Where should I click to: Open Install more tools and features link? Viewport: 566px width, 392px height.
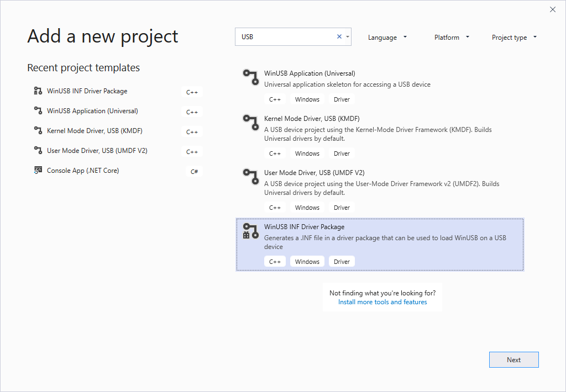tap(382, 302)
